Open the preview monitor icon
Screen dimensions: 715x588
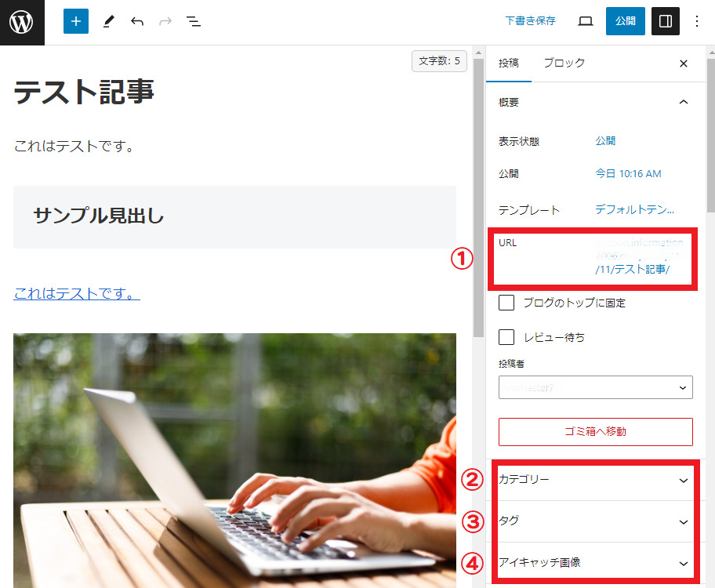pos(585,21)
